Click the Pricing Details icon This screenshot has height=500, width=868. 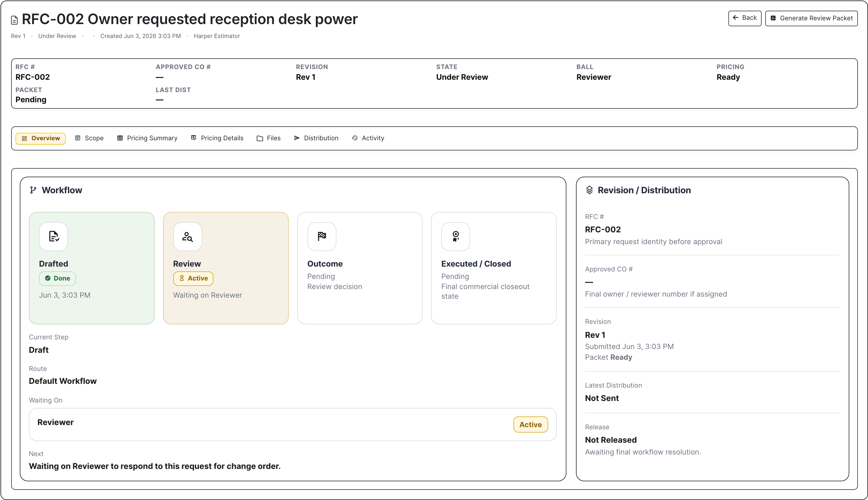(194, 138)
